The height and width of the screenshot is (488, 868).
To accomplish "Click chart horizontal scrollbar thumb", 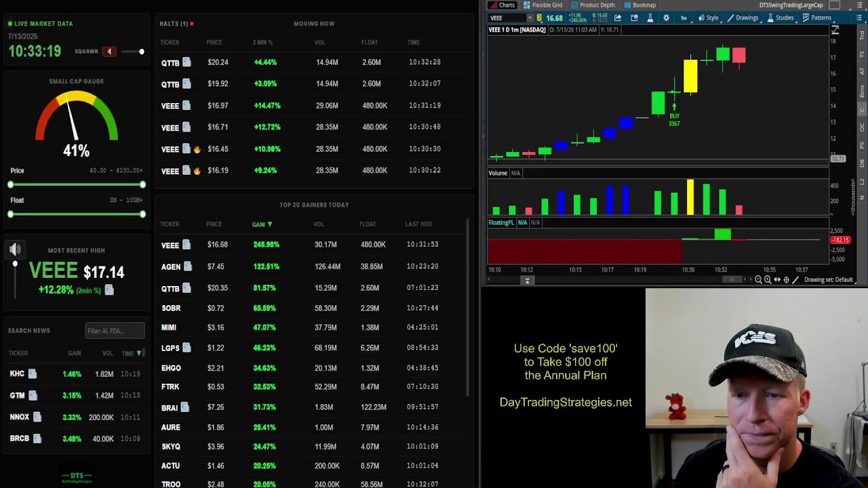I will coord(732,279).
